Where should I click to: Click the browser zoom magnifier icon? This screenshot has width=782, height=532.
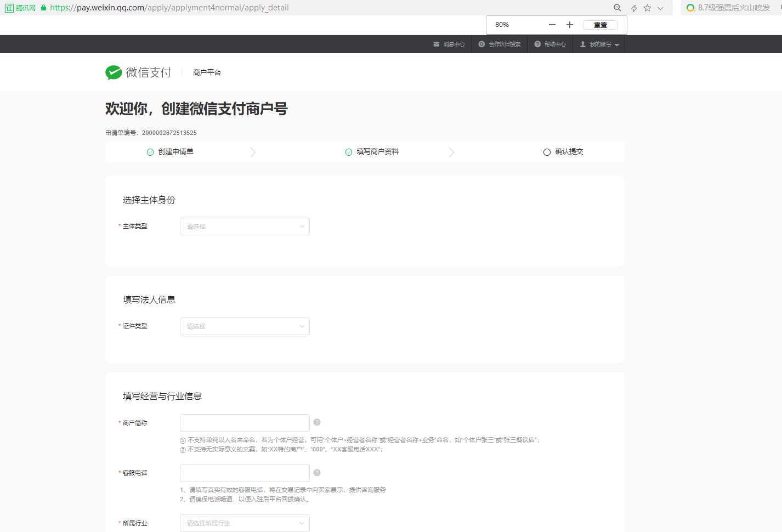click(617, 8)
